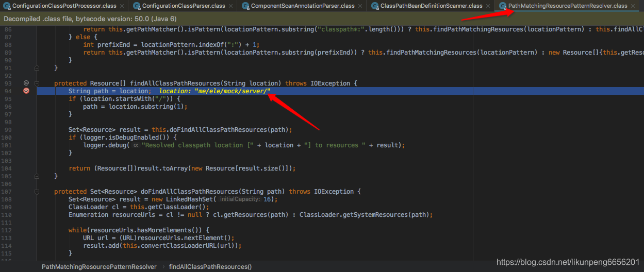Click the class icon on the ComponentScanAnnotationParser.class tab

(245, 6)
